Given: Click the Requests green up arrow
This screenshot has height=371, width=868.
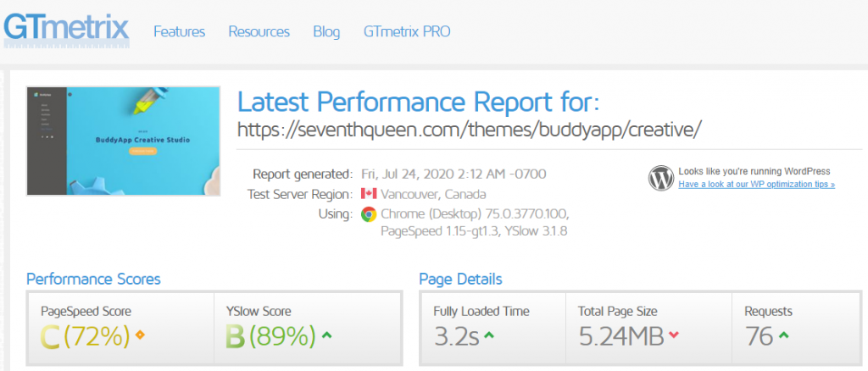Looking at the screenshot, I should [782, 335].
